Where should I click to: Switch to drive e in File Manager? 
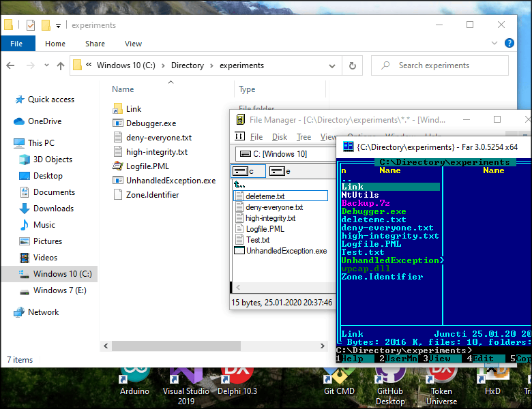pyautogui.click(x=280, y=171)
